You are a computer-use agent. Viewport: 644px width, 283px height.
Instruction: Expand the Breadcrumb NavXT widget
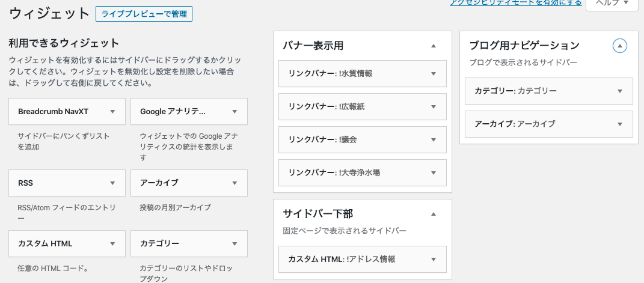pos(112,112)
